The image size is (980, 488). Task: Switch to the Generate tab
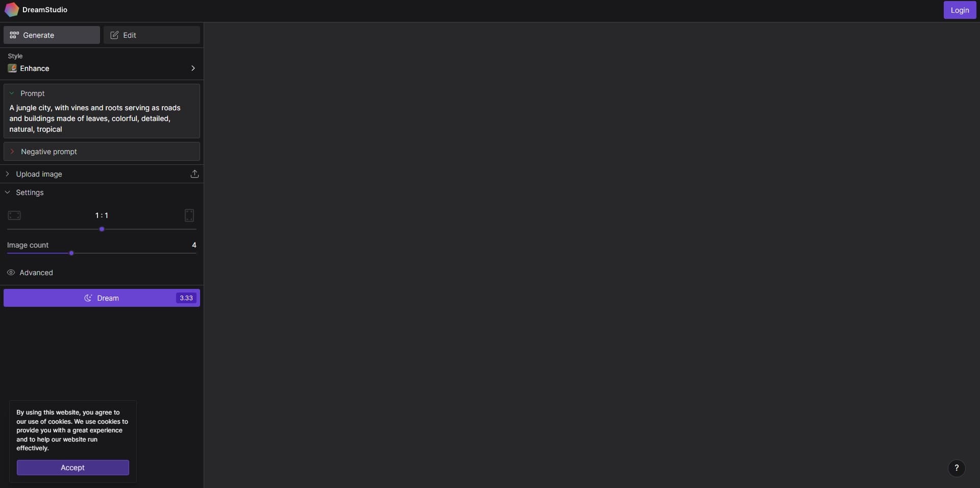pyautogui.click(x=52, y=35)
